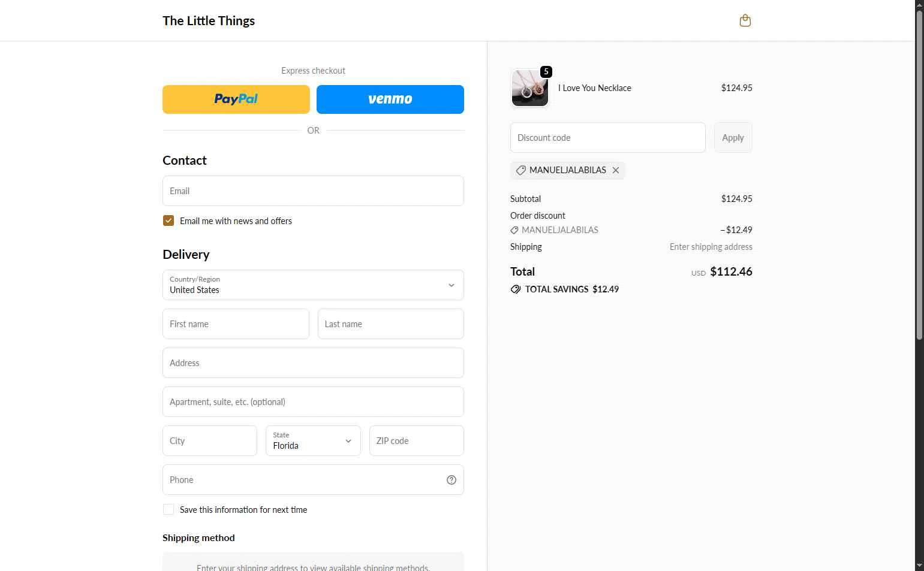Click the phone field help question-mark icon
The width and height of the screenshot is (924, 571).
coord(452,480)
